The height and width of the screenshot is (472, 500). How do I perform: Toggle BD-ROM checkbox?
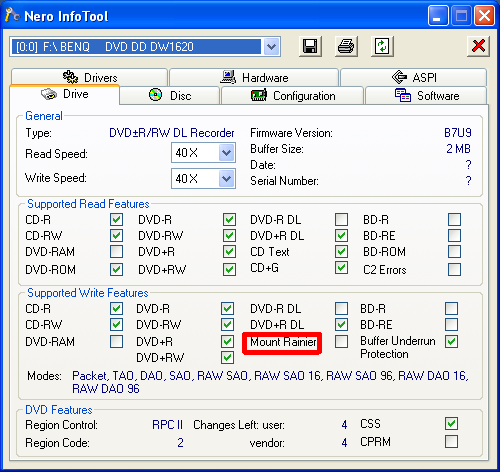point(455,252)
